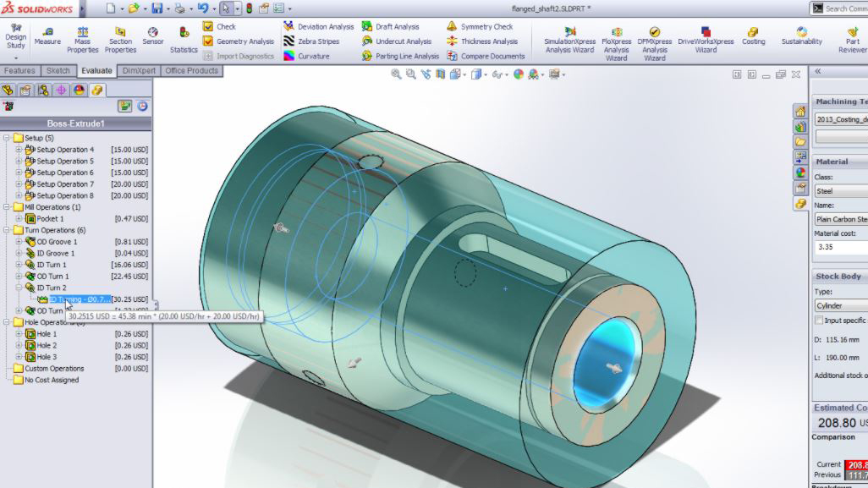Screen dimensions: 868x488
Task: Click the Undo icon
Action: coord(203,8)
